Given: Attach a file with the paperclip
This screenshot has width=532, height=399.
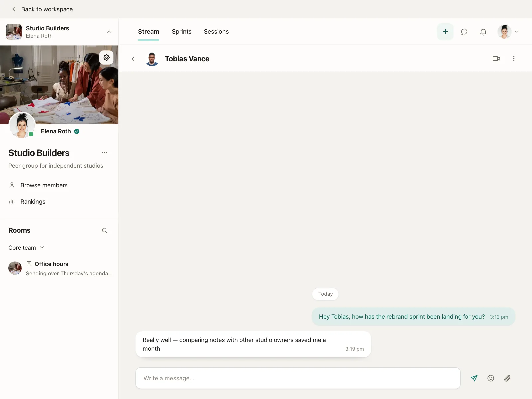Looking at the screenshot, I should pos(507,378).
